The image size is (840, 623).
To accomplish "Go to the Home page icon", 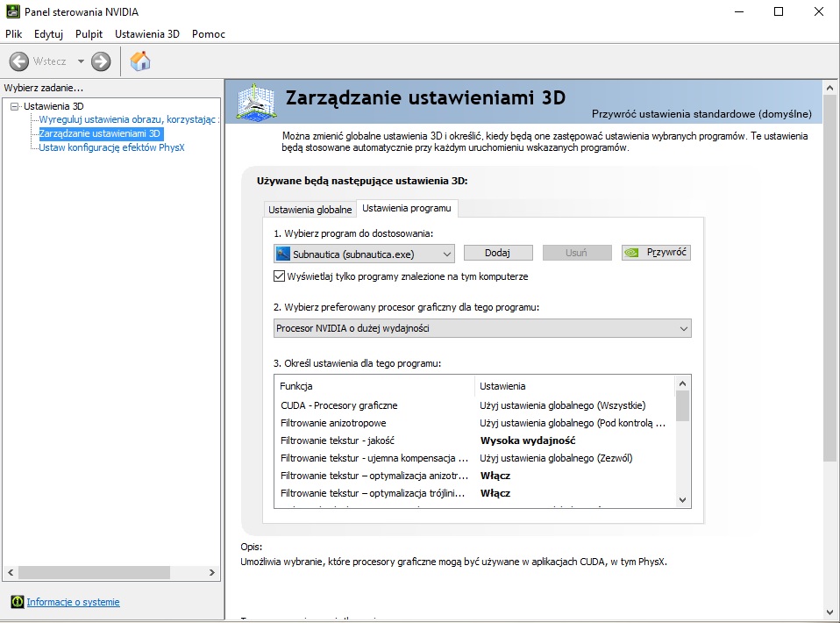I will click(x=140, y=61).
